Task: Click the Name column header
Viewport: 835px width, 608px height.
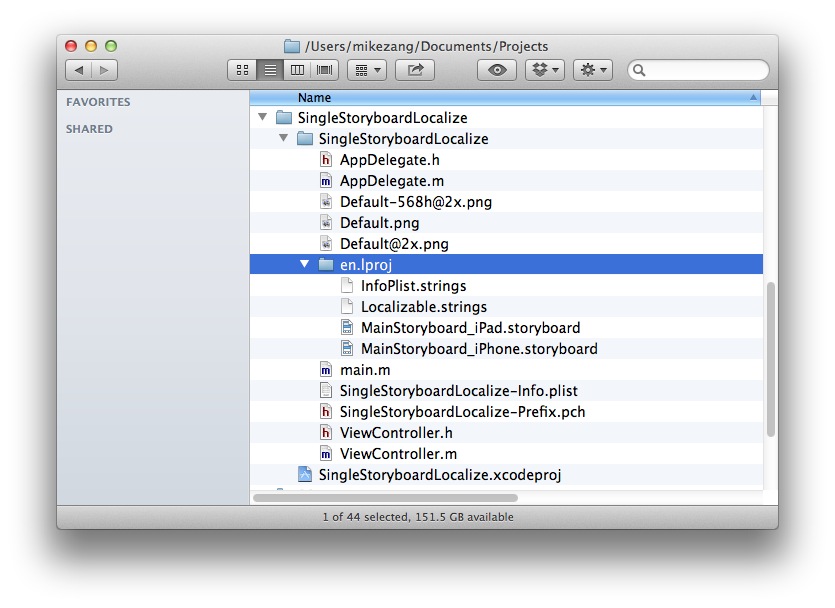Action: pos(505,98)
